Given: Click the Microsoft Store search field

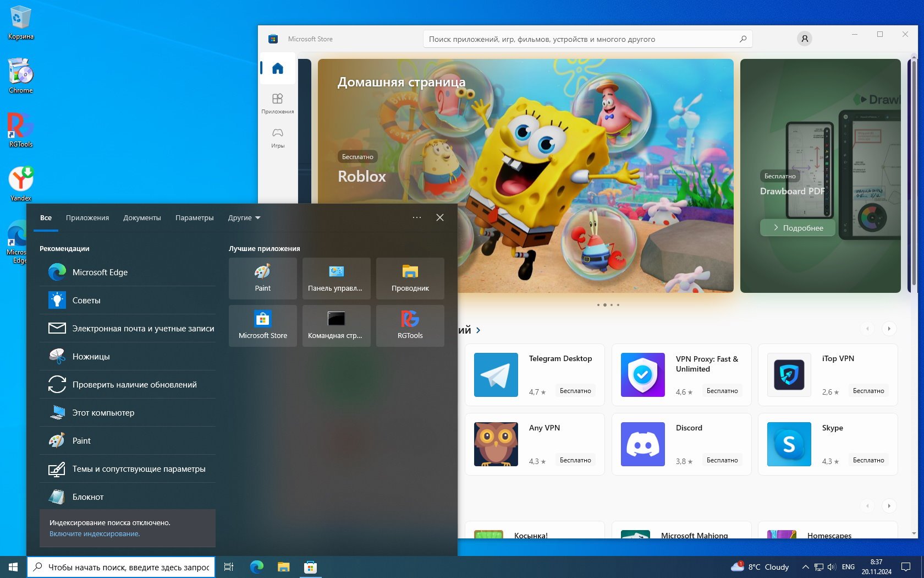Looking at the screenshot, I should pyautogui.click(x=583, y=39).
